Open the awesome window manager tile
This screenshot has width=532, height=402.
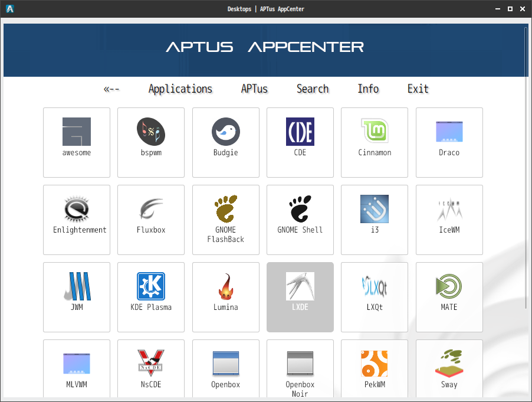(x=77, y=143)
